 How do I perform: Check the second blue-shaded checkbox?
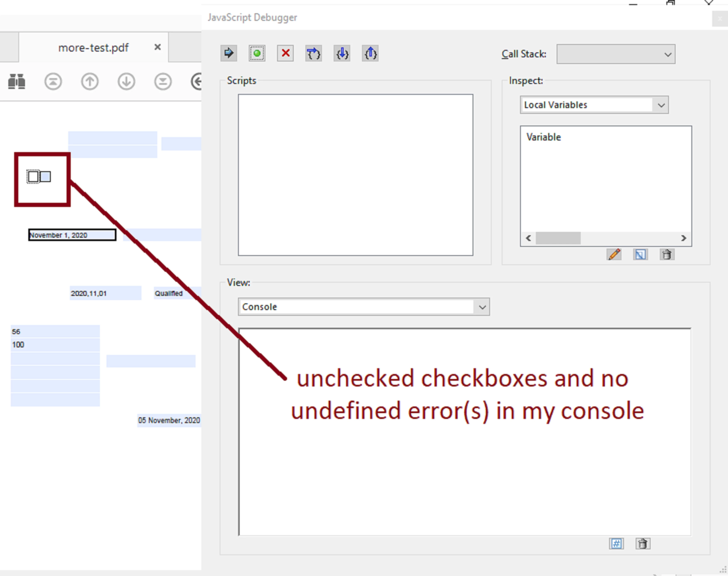[x=46, y=176]
